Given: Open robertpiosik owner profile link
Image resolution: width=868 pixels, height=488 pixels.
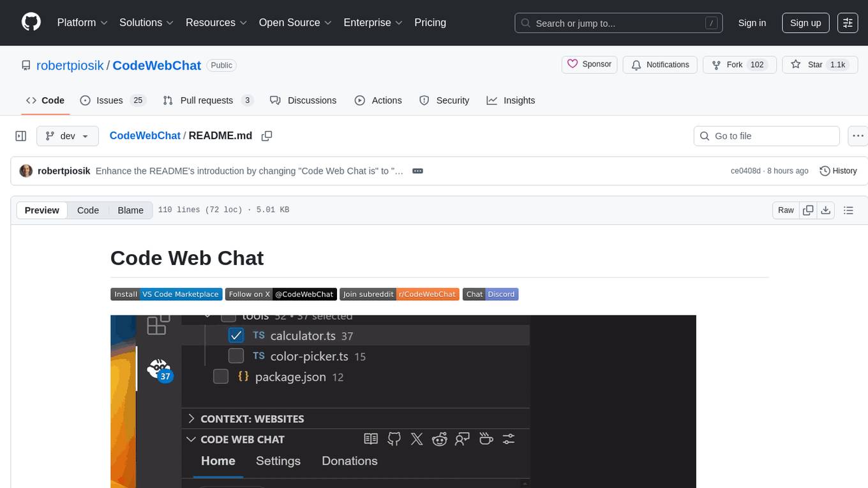Looking at the screenshot, I should [x=70, y=65].
